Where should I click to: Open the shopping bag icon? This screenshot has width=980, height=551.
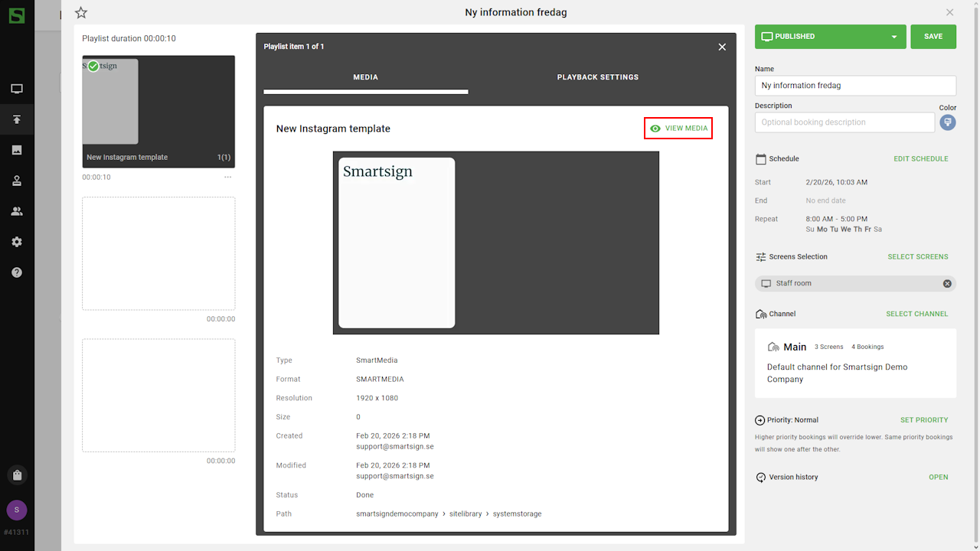(x=17, y=474)
